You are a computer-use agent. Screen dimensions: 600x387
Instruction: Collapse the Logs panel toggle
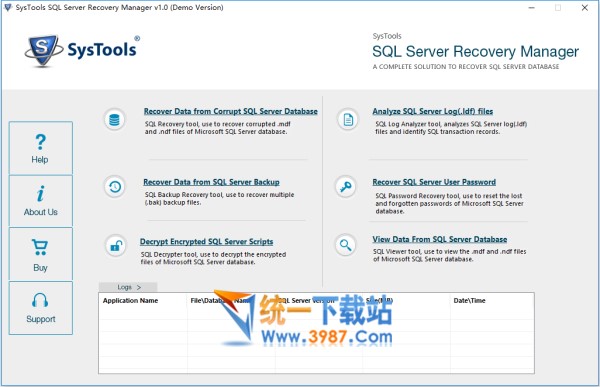click(x=128, y=287)
